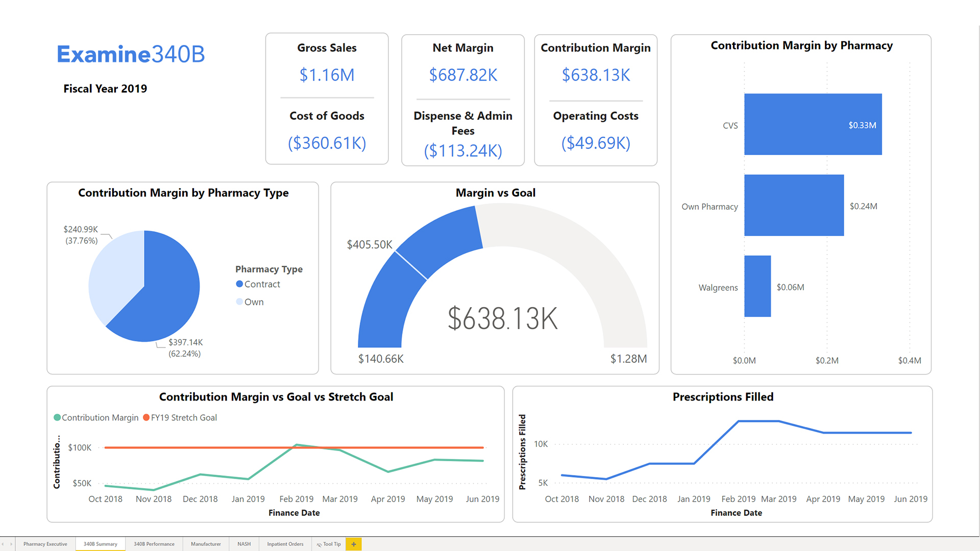Click the Operating Costs value ($49.69K)
Viewport: 980px width, 551px height.
tap(596, 143)
